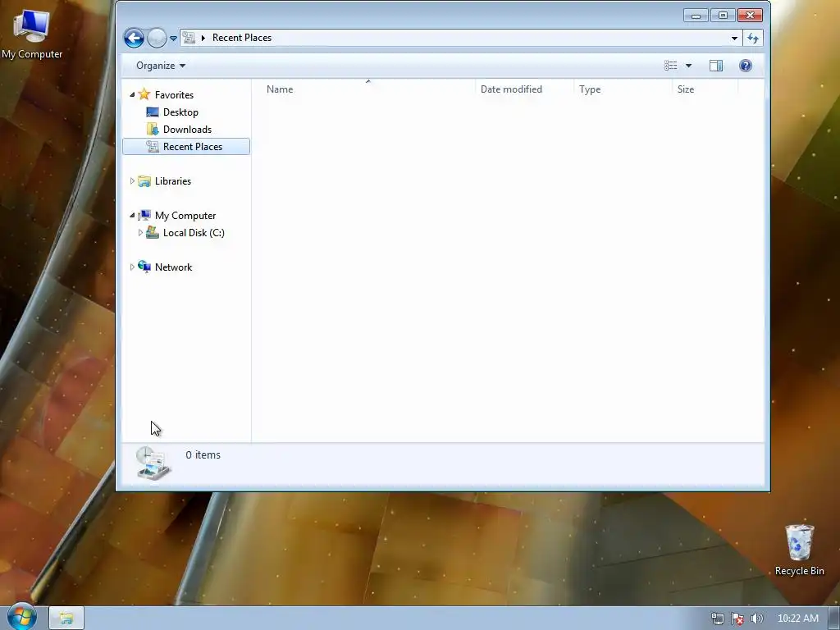Expand the Libraries node

tap(132, 181)
